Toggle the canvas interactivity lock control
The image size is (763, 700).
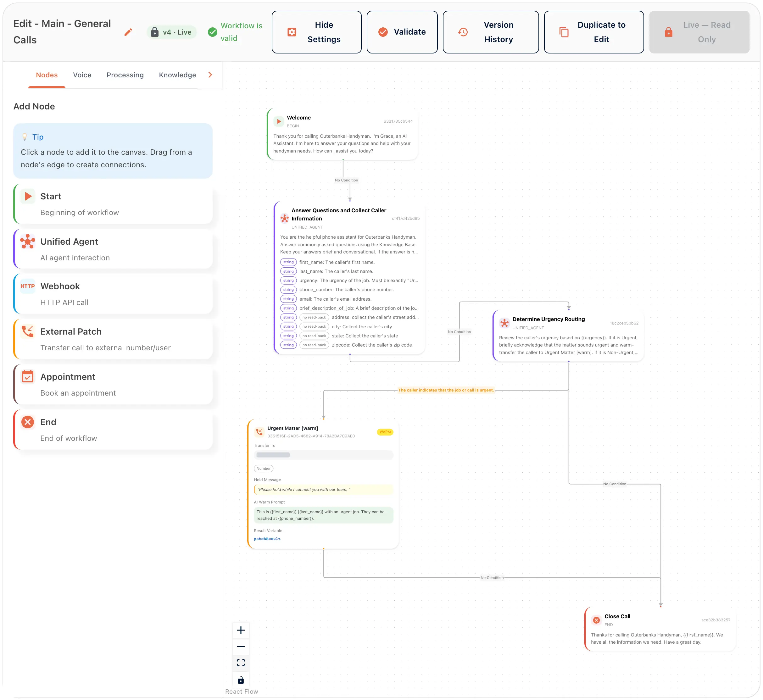(x=241, y=680)
